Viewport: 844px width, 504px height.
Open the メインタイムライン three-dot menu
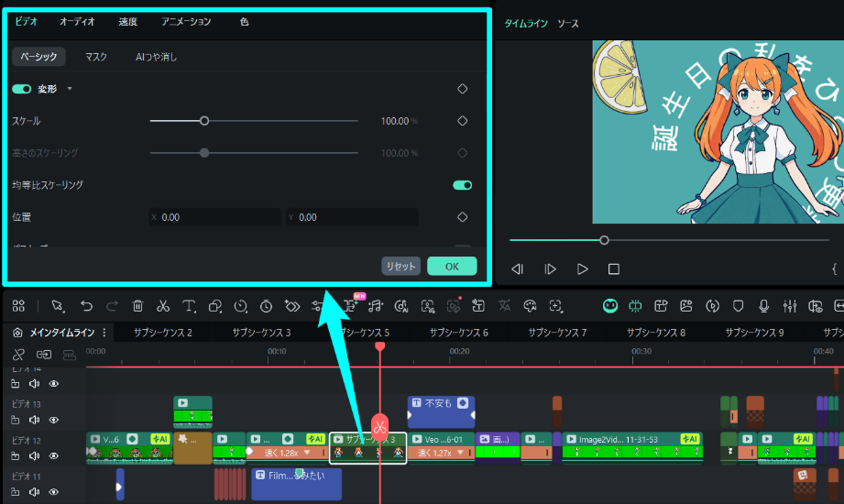click(x=104, y=333)
